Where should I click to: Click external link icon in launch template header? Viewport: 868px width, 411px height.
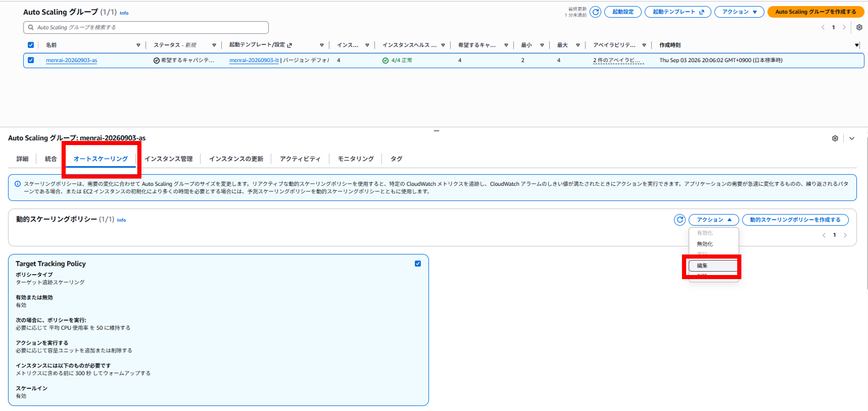pos(289,45)
